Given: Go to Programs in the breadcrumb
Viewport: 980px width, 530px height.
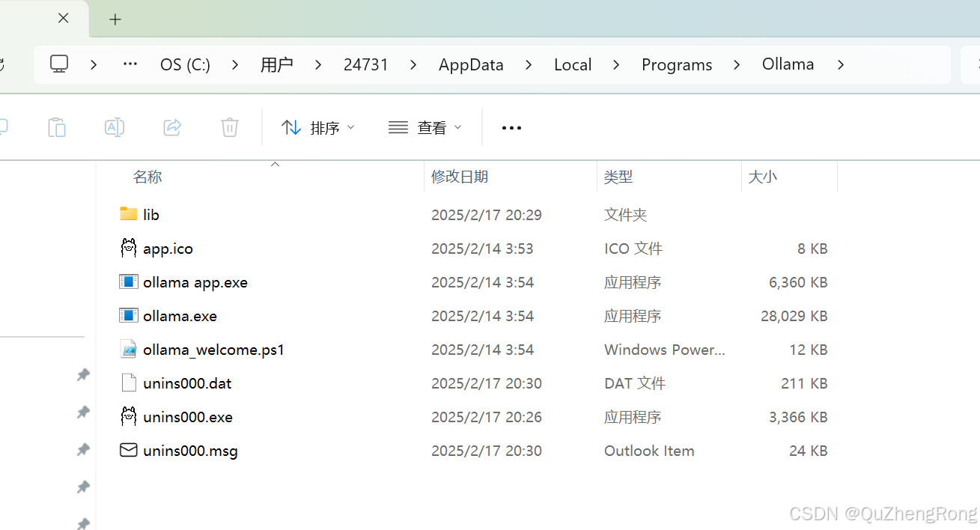Looking at the screenshot, I should coord(677,65).
